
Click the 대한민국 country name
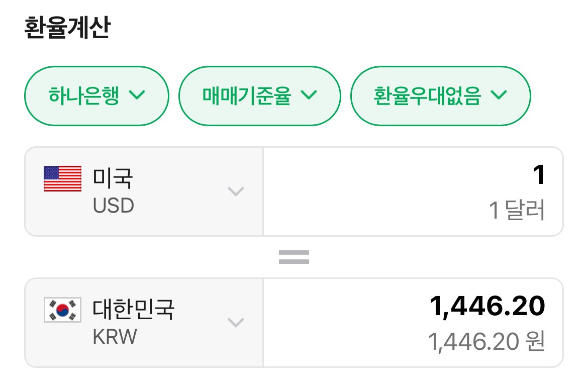133,309
